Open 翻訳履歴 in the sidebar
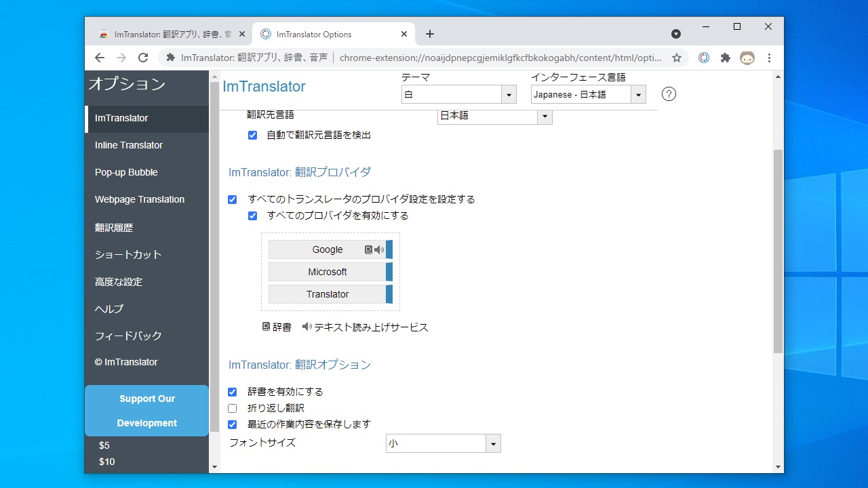Screen dimensions: 868x488 (x=147, y=228)
